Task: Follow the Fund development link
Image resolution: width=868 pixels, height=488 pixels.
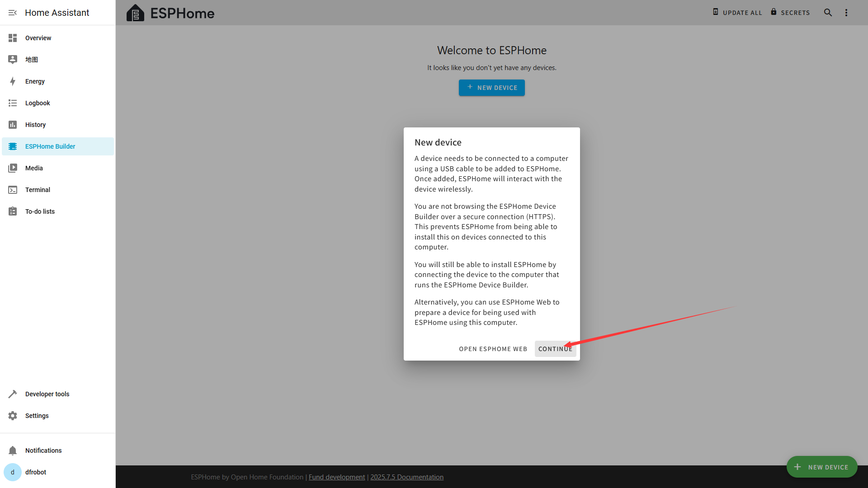Action: [x=336, y=477]
